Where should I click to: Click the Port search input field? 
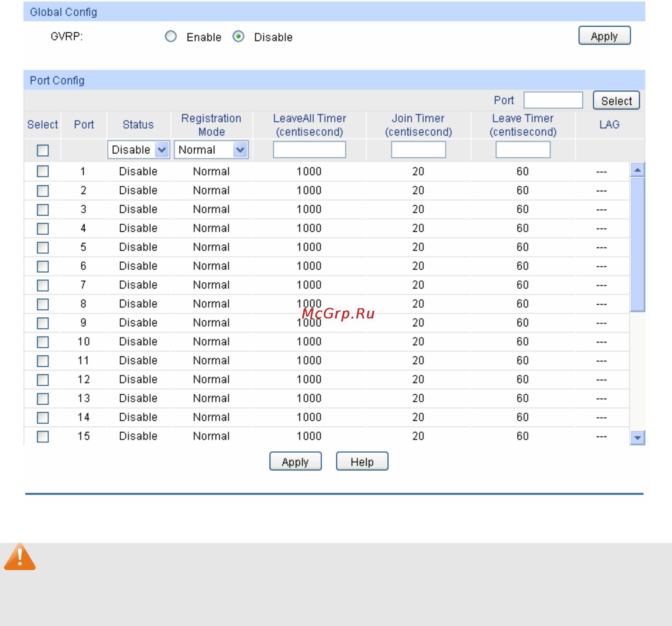pos(553,100)
